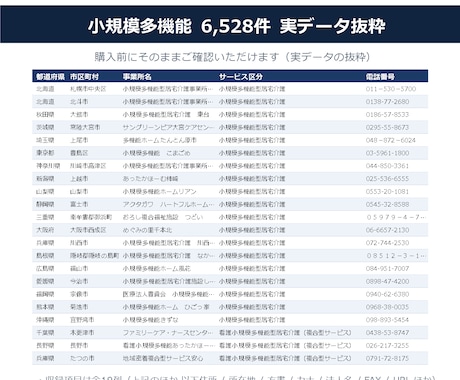Viewport: 460px width, 380px height.
Task: Click the 事業所名 column header
Action: [x=137, y=77]
